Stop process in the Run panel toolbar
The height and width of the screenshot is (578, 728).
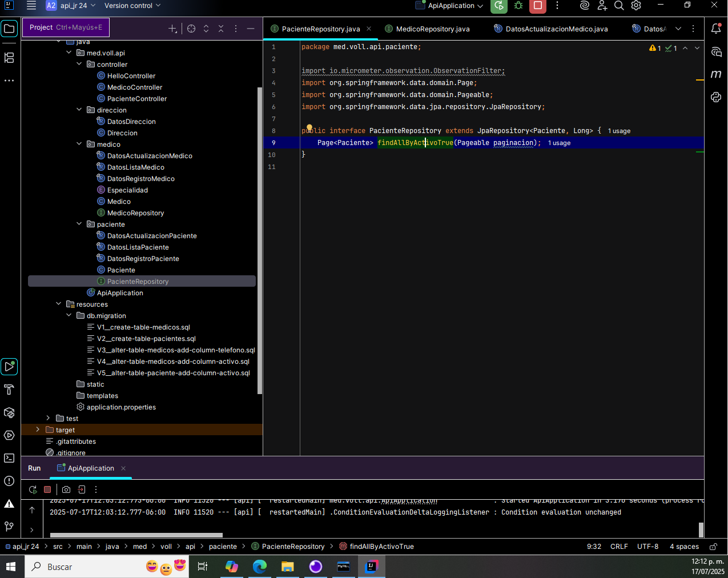(x=47, y=489)
